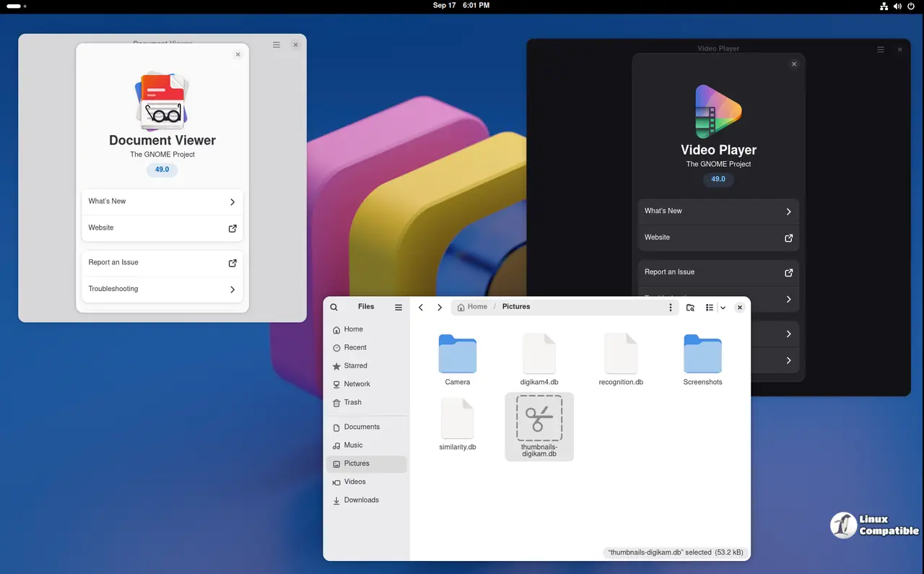This screenshot has height=574, width=924.
Task: Open the Screenshots folder
Action: [x=702, y=359]
